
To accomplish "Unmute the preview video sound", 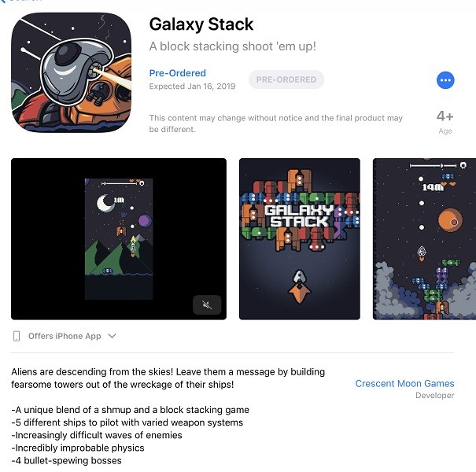I will click(207, 304).
